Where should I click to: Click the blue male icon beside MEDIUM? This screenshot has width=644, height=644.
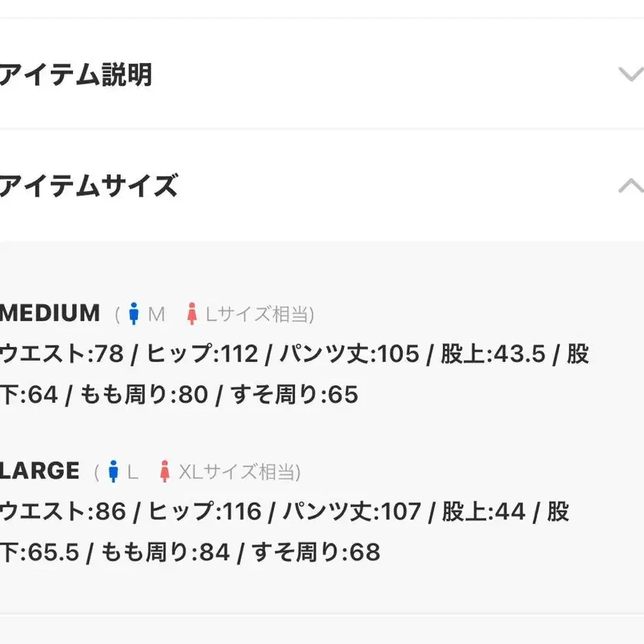(134, 314)
